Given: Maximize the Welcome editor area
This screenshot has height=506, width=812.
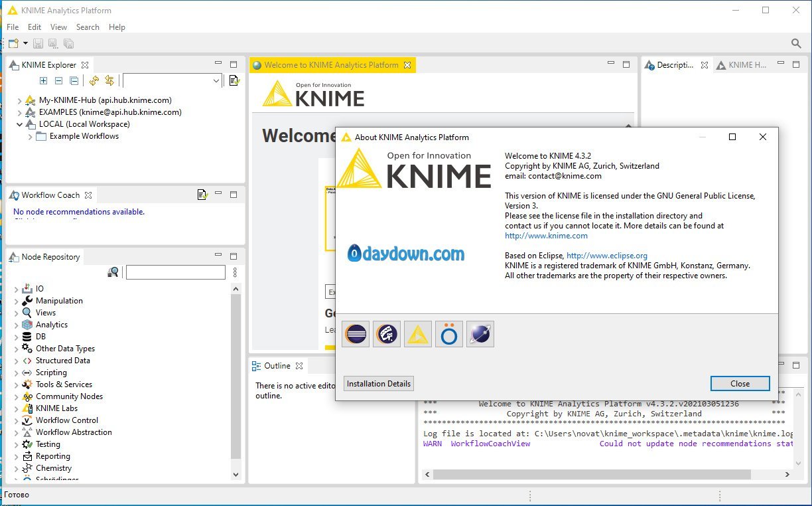Looking at the screenshot, I should [x=626, y=64].
